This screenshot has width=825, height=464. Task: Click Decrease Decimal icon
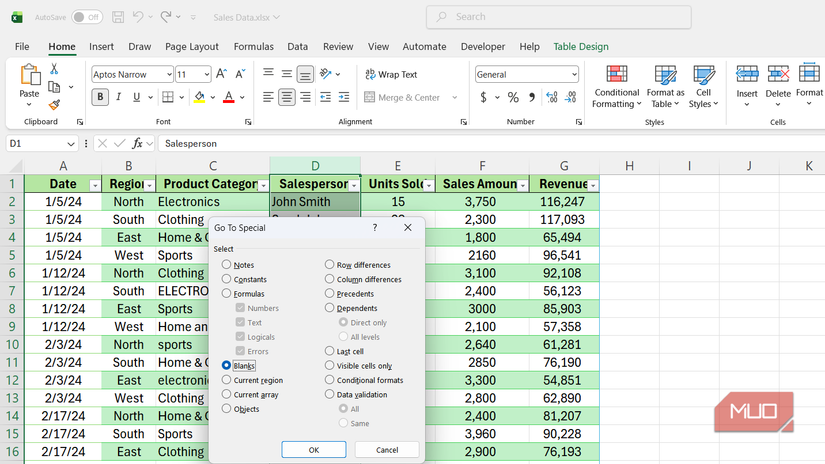coord(571,97)
